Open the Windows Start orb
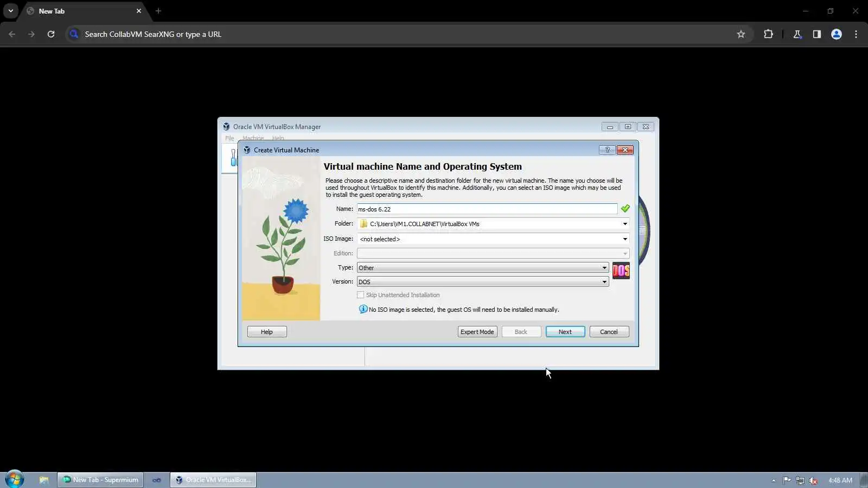This screenshot has height=488, width=868. [15, 479]
